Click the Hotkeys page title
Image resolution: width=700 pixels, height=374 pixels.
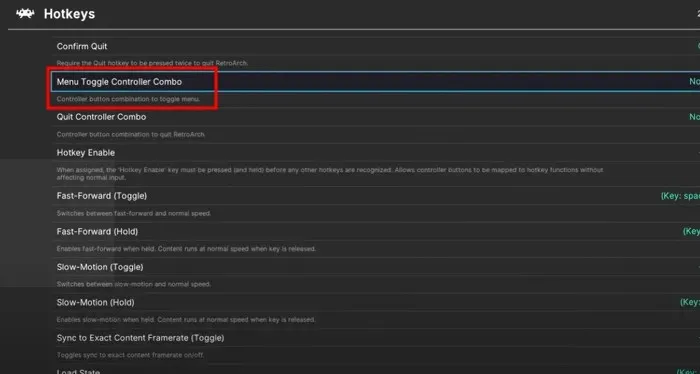click(x=69, y=14)
